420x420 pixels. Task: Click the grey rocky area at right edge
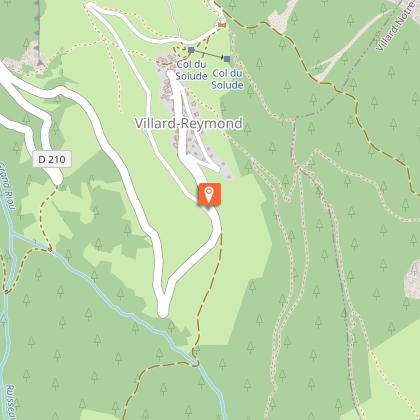tap(413, 280)
